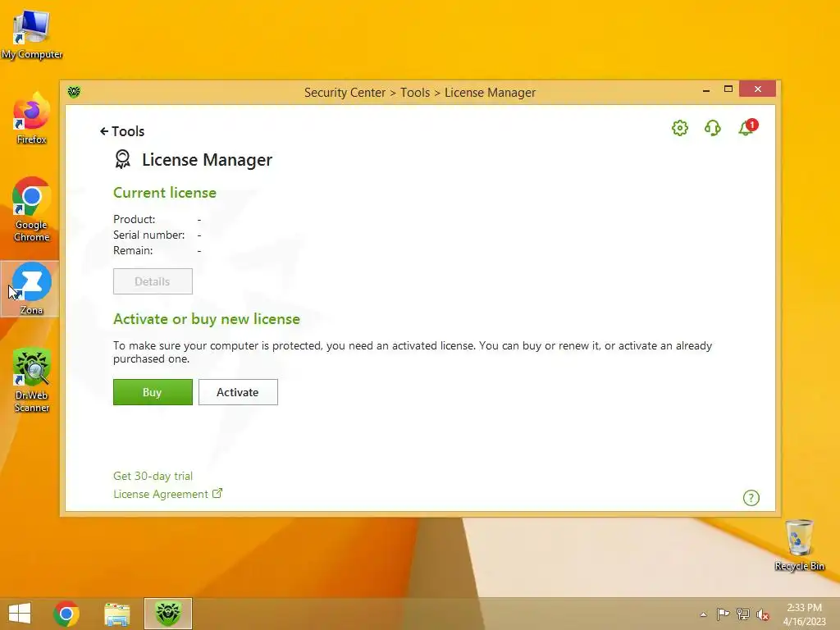Select the Firefox desktop shortcut
Image resolution: width=840 pixels, height=630 pixels.
[x=32, y=118]
